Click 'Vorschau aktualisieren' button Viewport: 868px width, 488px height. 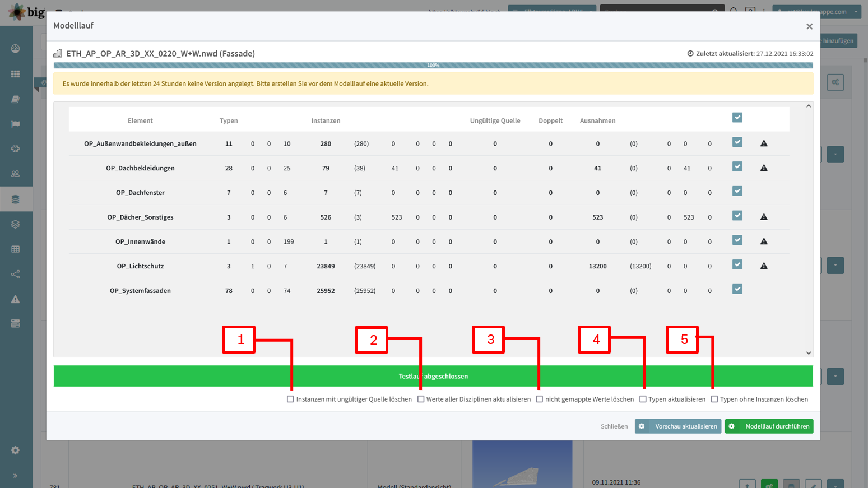(x=678, y=426)
